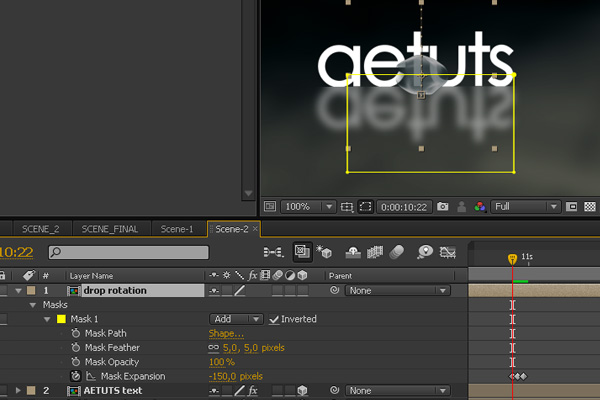The height and width of the screenshot is (400, 600).
Task: Toggle the transparency grid checkerboard
Action: click(590, 207)
